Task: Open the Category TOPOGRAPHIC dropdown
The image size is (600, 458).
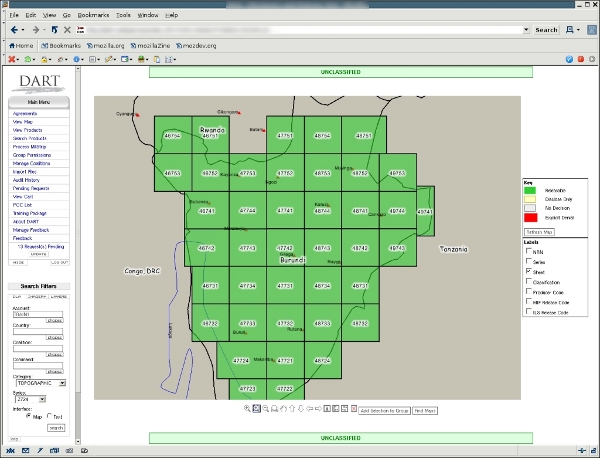Action: click(x=41, y=383)
